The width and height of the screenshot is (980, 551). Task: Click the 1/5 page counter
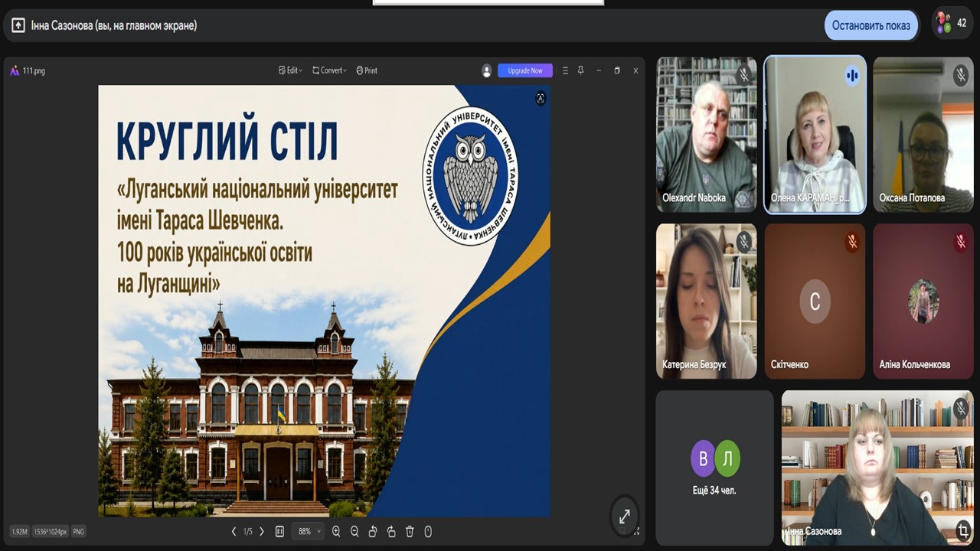248,531
